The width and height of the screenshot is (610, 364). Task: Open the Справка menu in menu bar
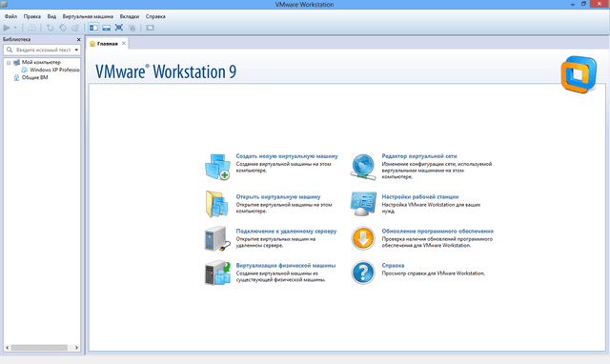pos(155,16)
